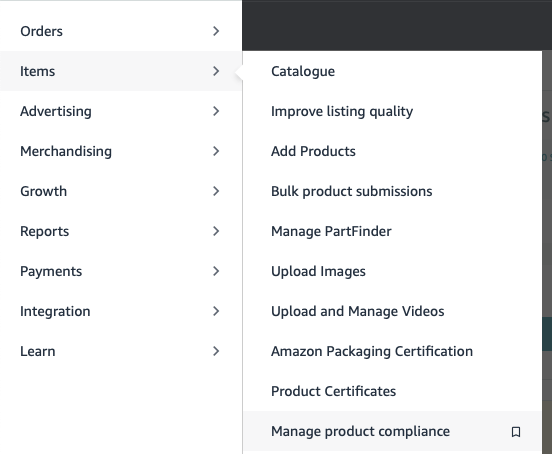
Task: Open the Reports menu
Action: click(120, 231)
